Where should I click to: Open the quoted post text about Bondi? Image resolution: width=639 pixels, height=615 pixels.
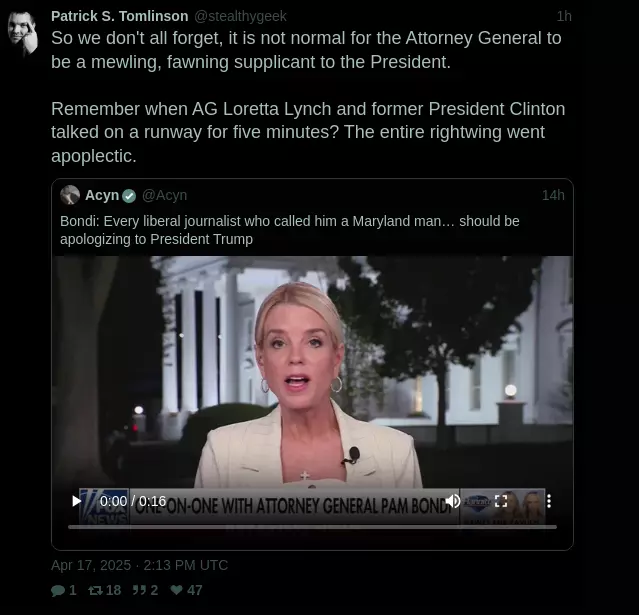click(290, 230)
